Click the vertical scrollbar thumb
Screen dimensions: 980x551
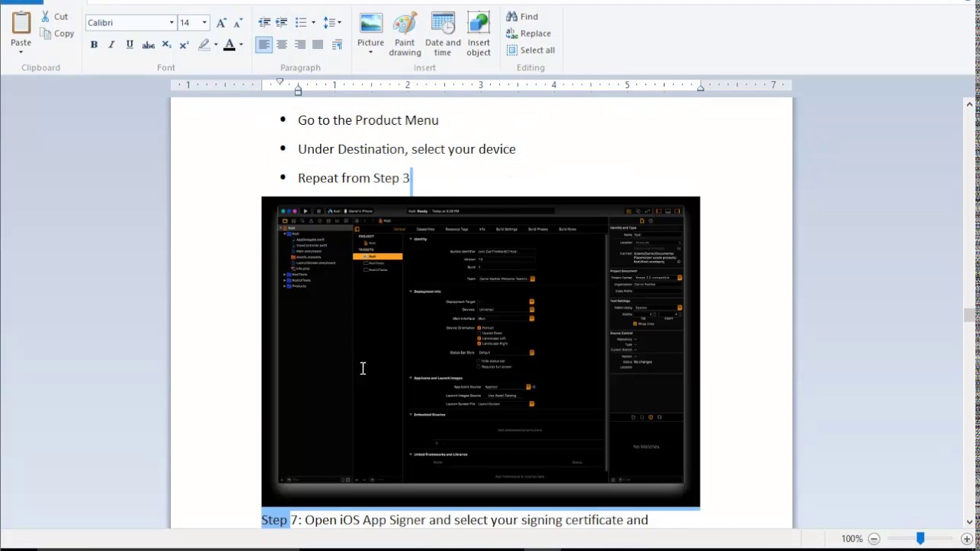point(970,315)
